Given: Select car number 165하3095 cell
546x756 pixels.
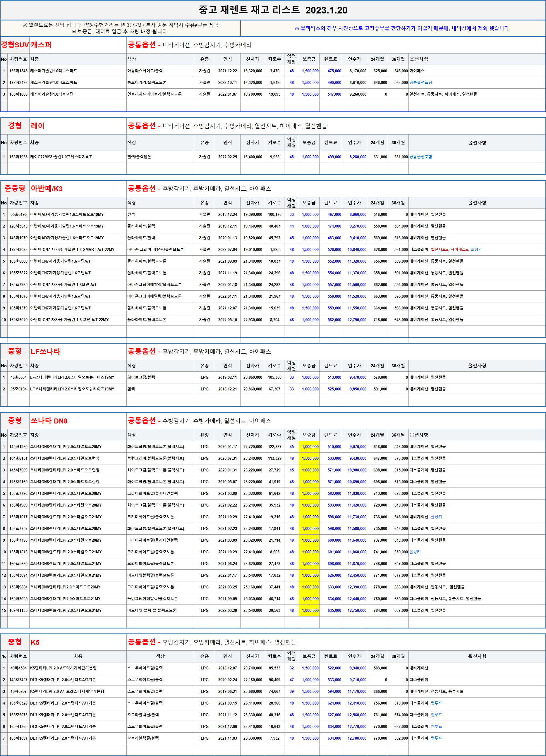Looking at the screenshot, I should [18, 599].
